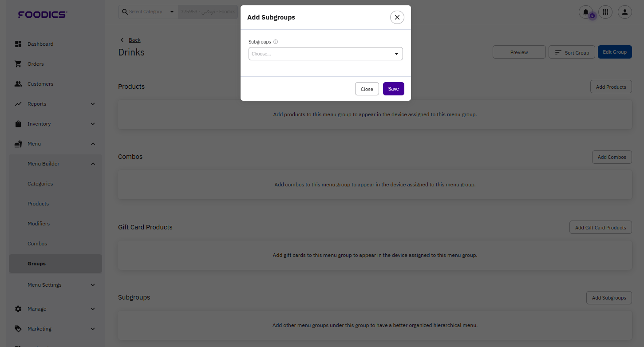Click the Orders cart icon
This screenshot has width=644, height=347.
click(18, 64)
